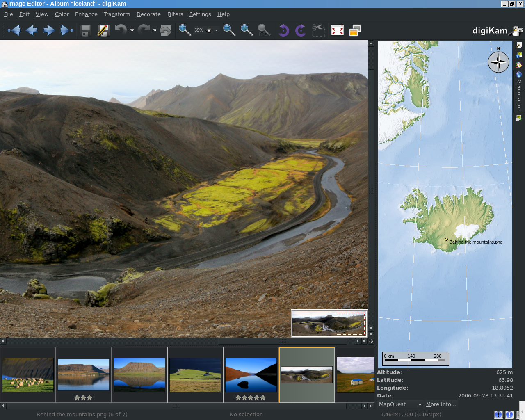
Task: Clear the 69% zoom field
Action: [x=209, y=30]
